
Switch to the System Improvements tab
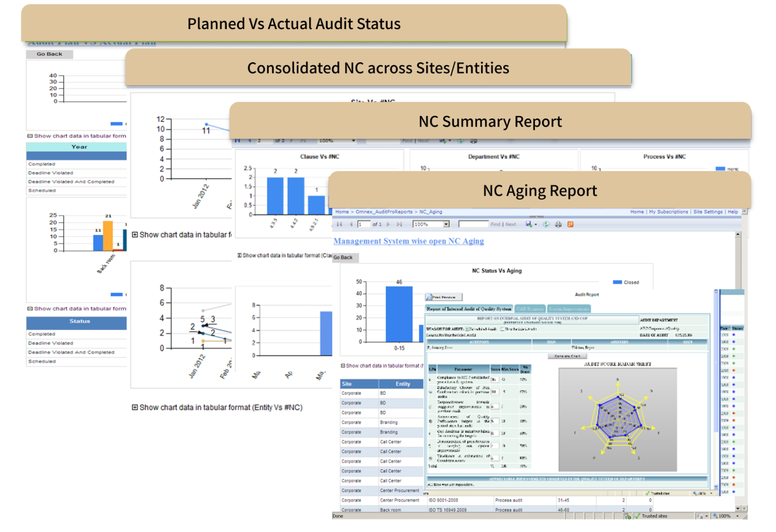click(x=569, y=309)
